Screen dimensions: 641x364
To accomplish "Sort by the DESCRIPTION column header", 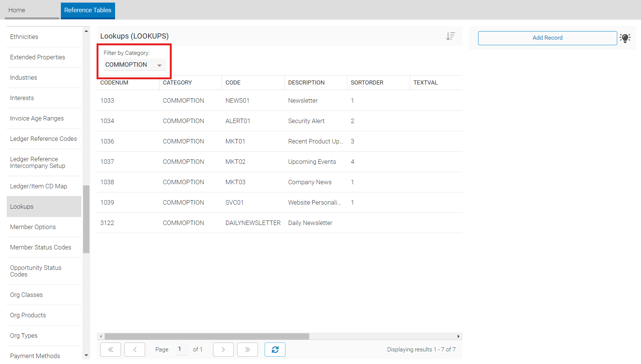I will [316, 83].
